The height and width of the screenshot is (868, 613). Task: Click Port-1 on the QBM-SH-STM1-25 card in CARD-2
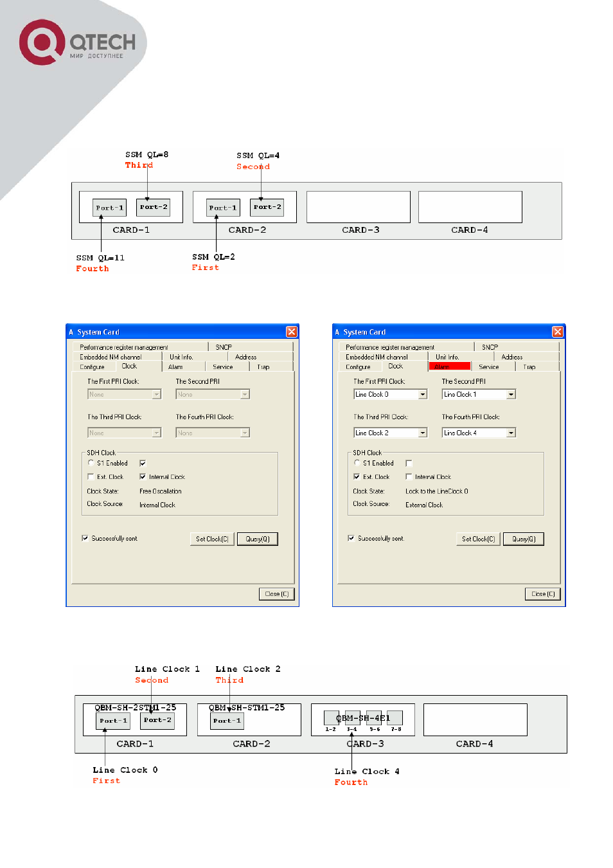(227, 721)
